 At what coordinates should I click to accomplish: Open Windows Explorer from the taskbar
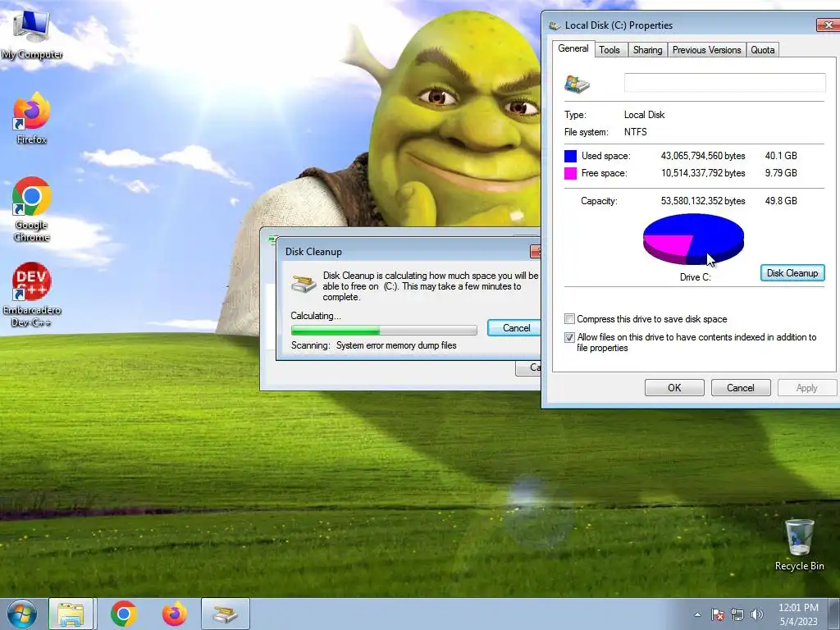(71, 614)
